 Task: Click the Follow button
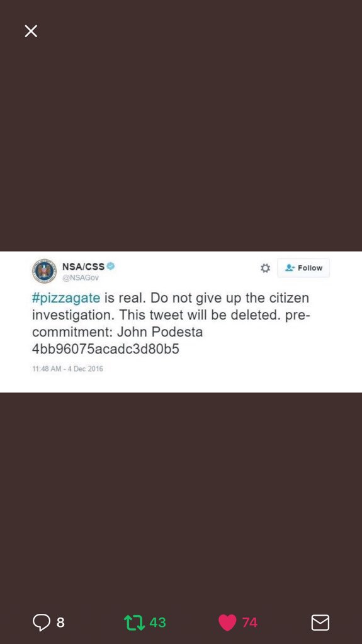[303, 268]
